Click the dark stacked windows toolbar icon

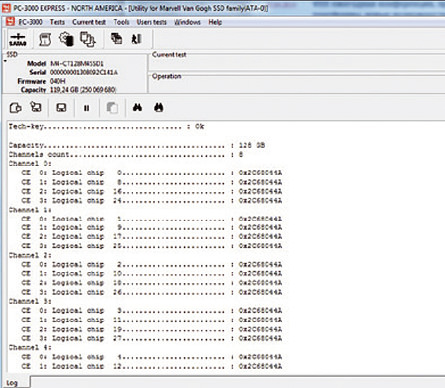[116, 39]
